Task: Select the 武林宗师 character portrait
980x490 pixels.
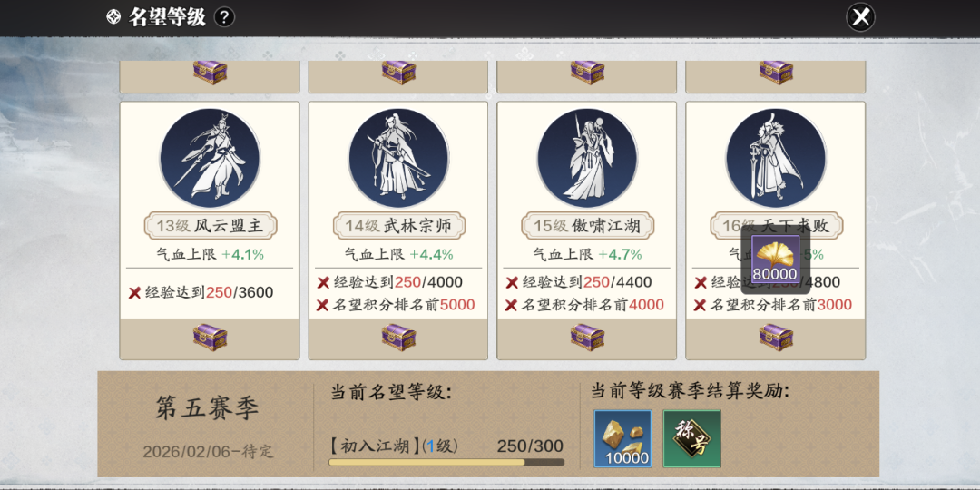Action: point(398,158)
